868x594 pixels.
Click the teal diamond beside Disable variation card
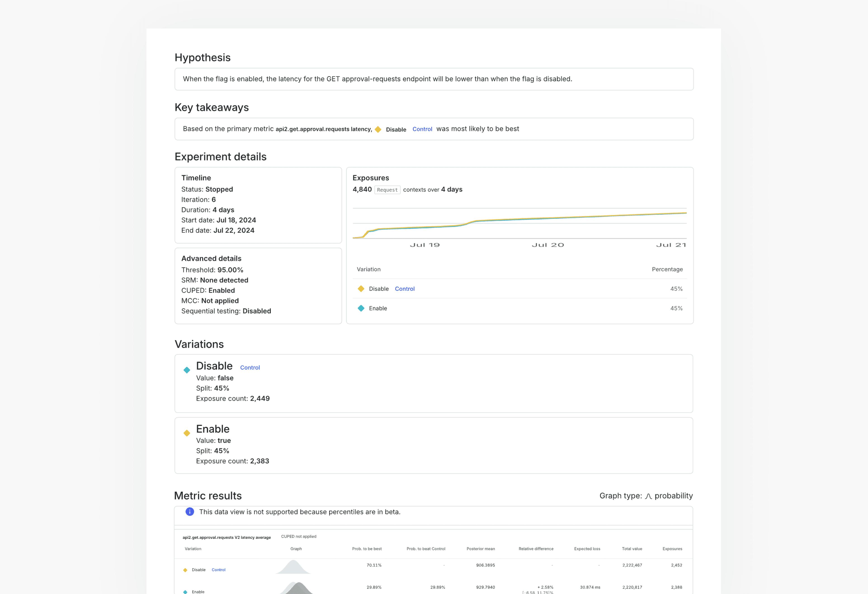pyautogui.click(x=187, y=370)
